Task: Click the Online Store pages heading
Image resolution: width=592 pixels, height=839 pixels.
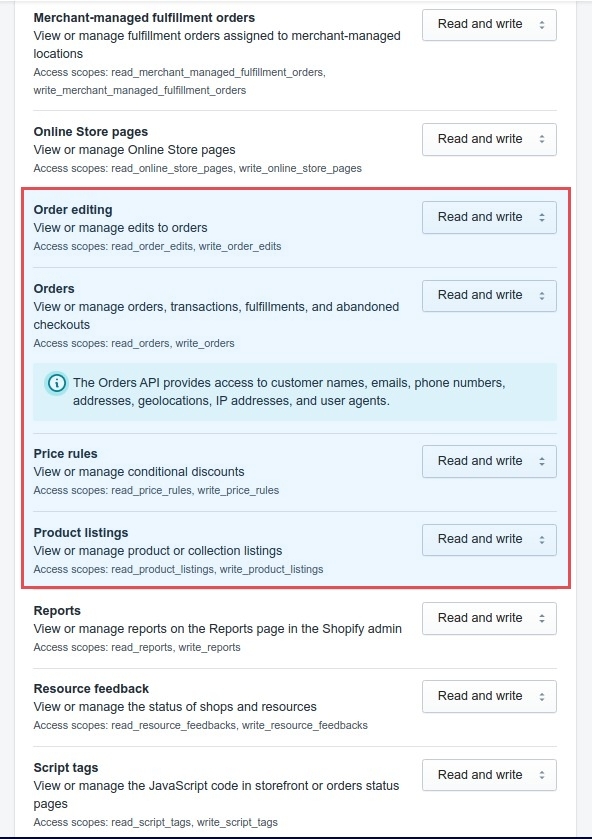Action: click(91, 132)
